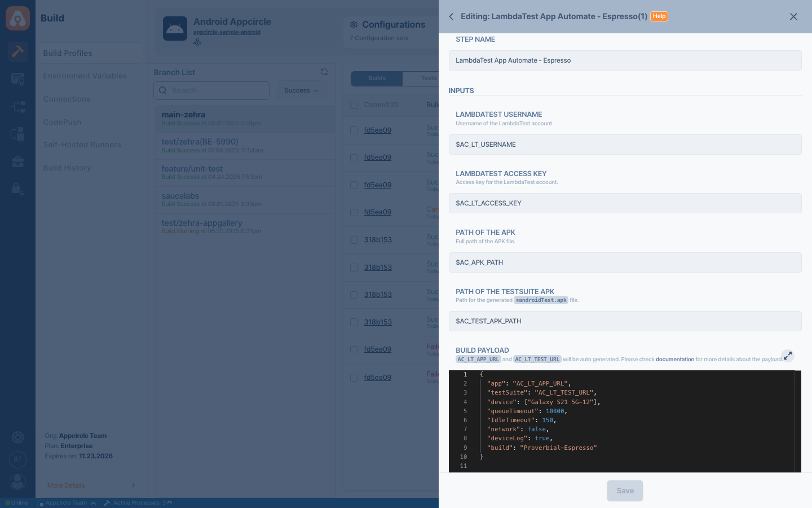Open the user profile icon in sidebar
Image resolution: width=812 pixels, height=508 pixels.
click(x=17, y=481)
